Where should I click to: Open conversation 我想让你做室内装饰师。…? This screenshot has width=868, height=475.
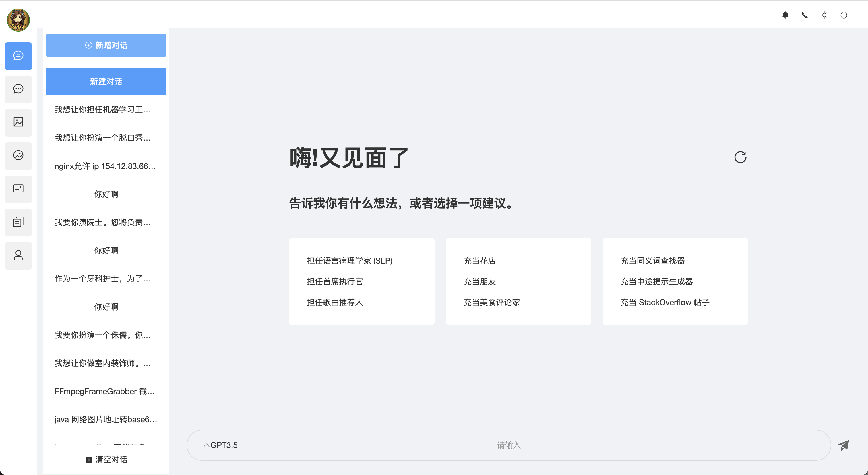(x=106, y=363)
